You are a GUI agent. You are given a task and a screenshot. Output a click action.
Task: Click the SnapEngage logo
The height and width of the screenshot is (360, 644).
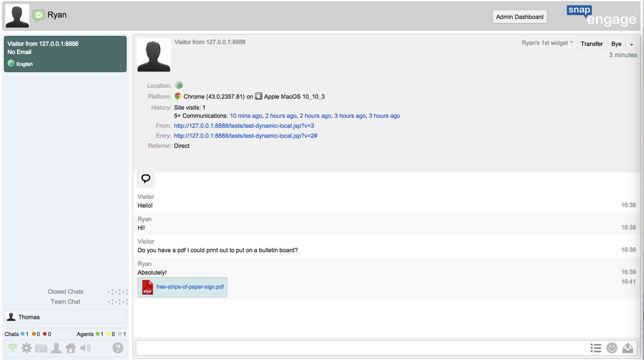[x=601, y=15]
